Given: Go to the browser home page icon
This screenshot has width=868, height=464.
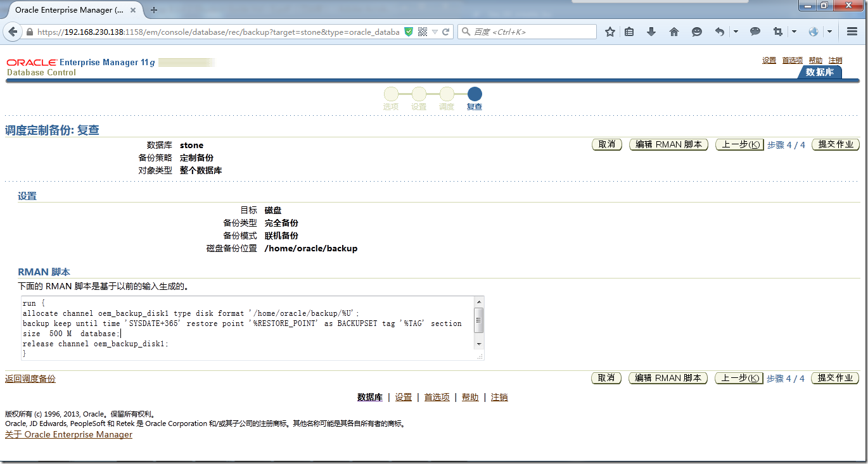Looking at the screenshot, I should pyautogui.click(x=674, y=32).
